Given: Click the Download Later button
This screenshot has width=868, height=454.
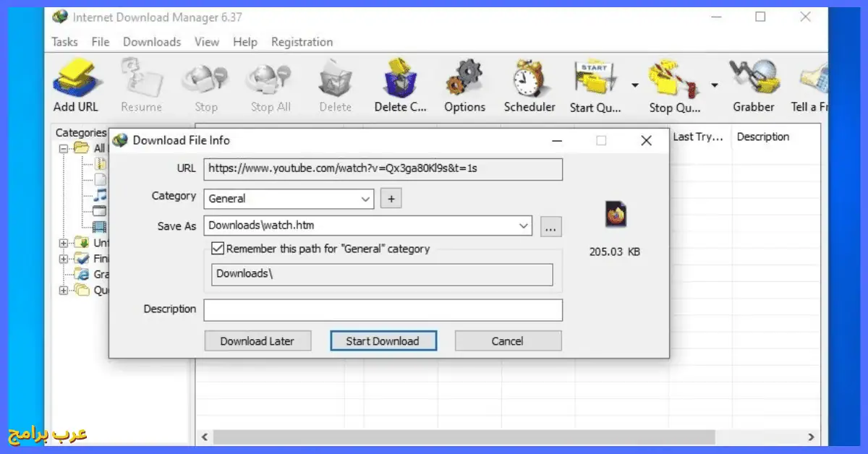Looking at the screenshot, I should coord(258,341).
